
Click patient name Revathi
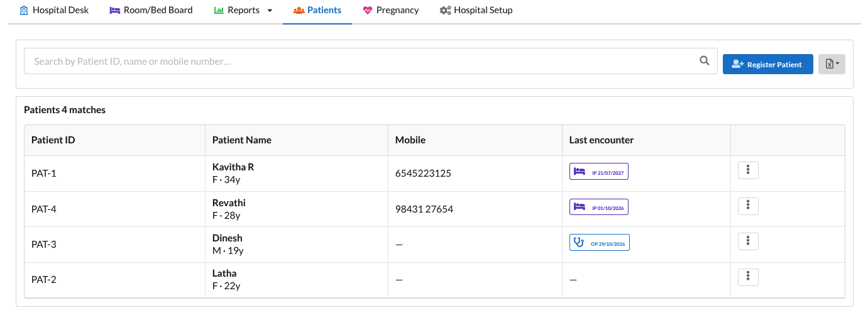tap(229, 202)
